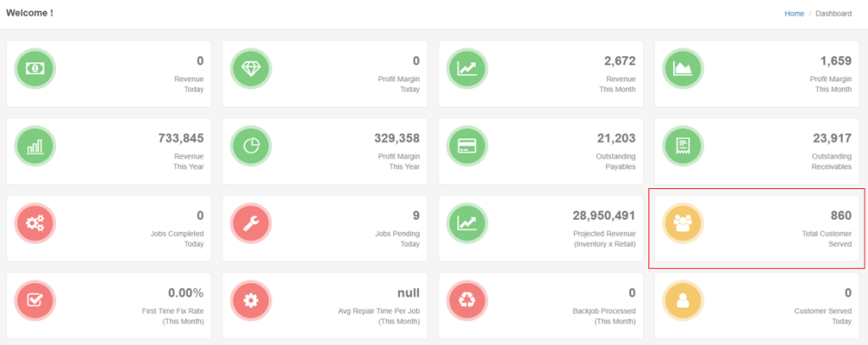The image size is (868, 345).
Task: Click the 733,845 Revenue This Year figure
Action: (181, 138)
